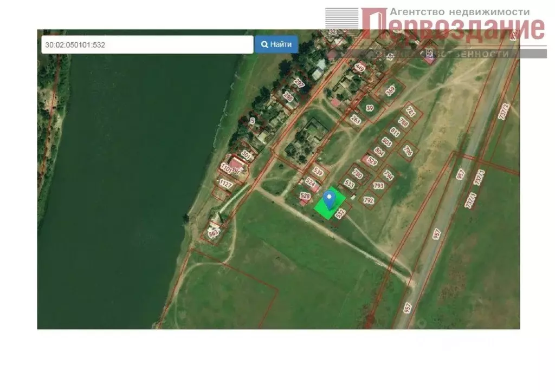Click parcel 297 label

298,83
